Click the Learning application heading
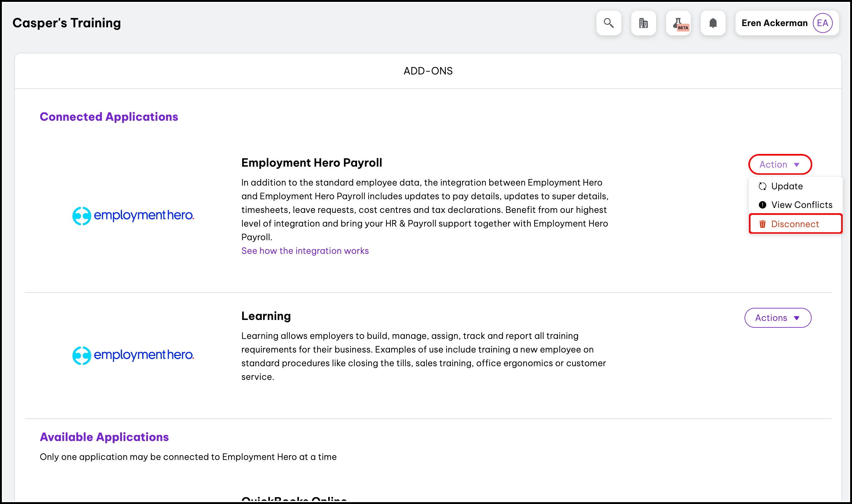Image resolution: width=852 pixels, height=504 pixels. pyautogui.click(x=266, y=316)
